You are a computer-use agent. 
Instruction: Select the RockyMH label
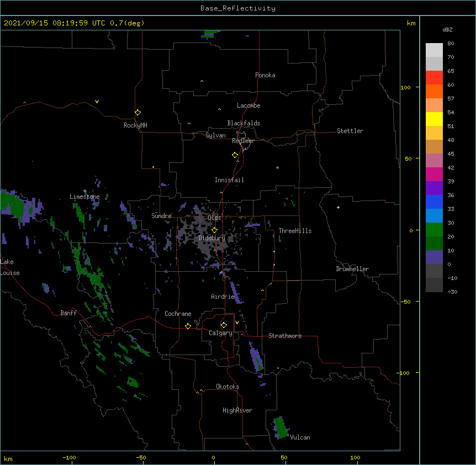tap(135, 125)
